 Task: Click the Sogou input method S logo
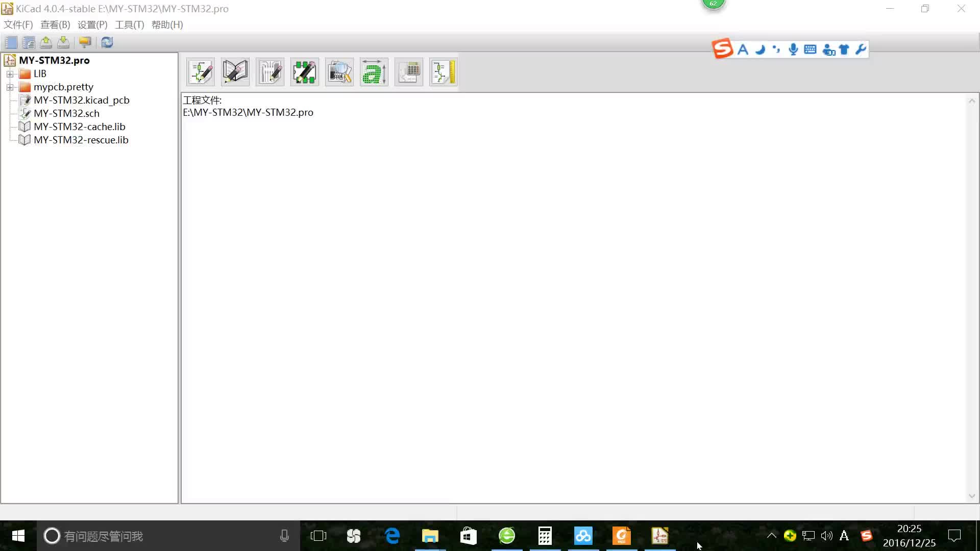point(723,49)
